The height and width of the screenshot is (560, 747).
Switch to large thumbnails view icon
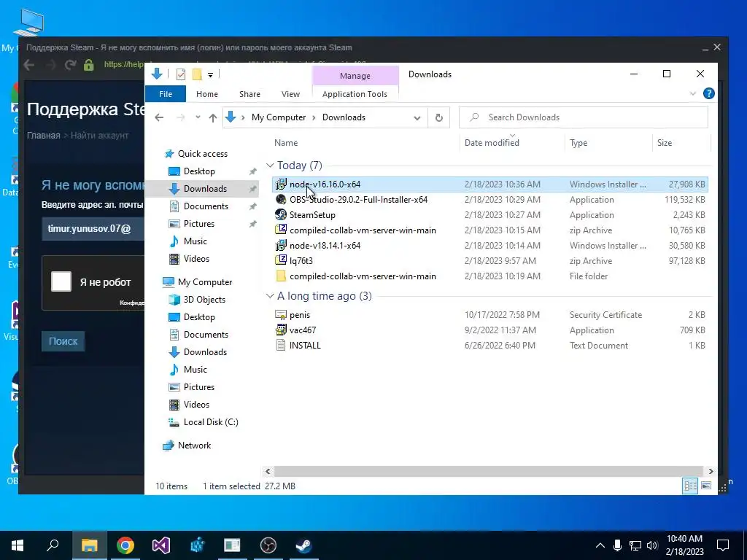coord(706,486)
